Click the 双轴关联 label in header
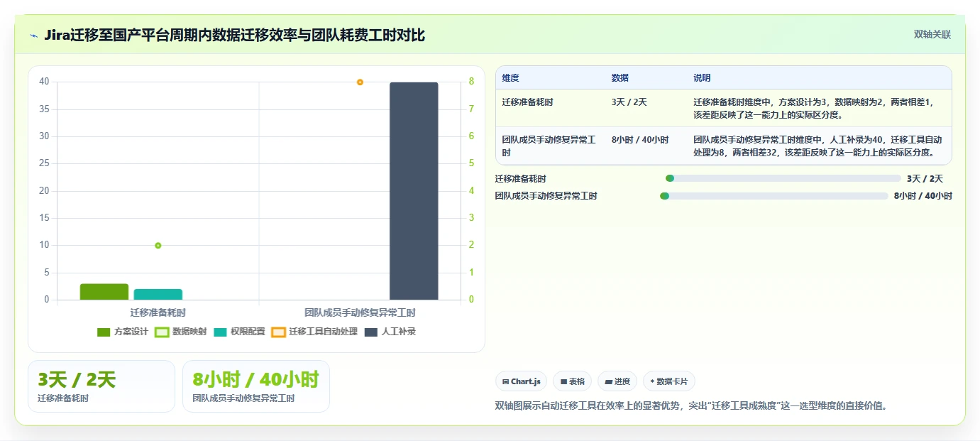Image resolution: width=980 pixels, height=441 pixels. (932, 34)
